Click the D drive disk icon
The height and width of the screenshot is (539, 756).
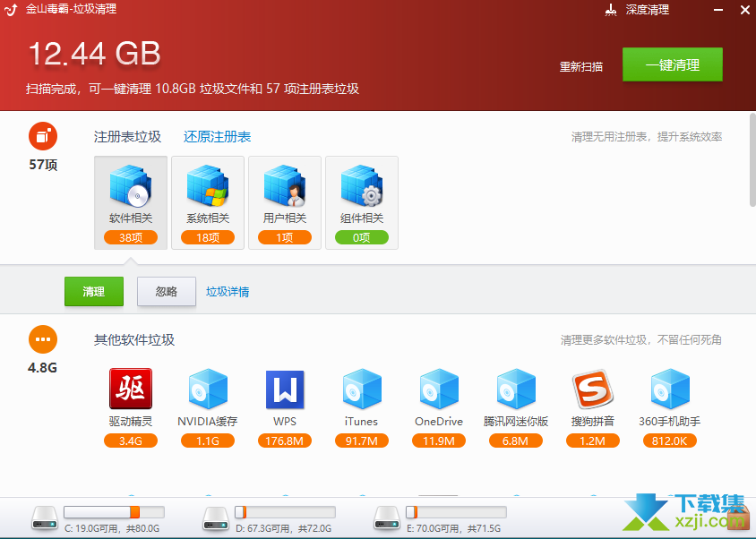point(216,518)
